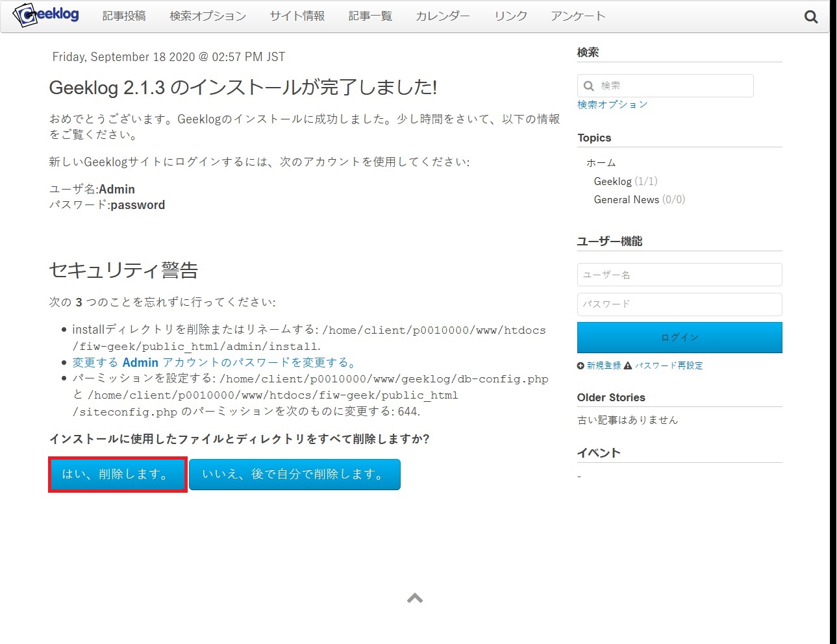
Task: Click the magnifier icon inside search box
Action: (589, 86)
